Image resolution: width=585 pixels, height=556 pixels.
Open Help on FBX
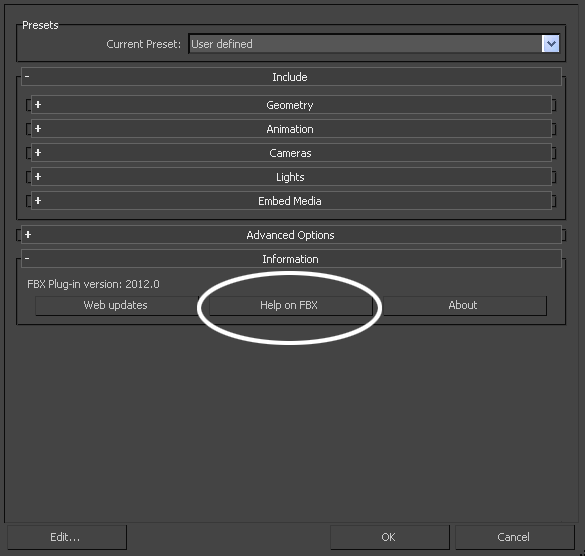click(290, 306)
